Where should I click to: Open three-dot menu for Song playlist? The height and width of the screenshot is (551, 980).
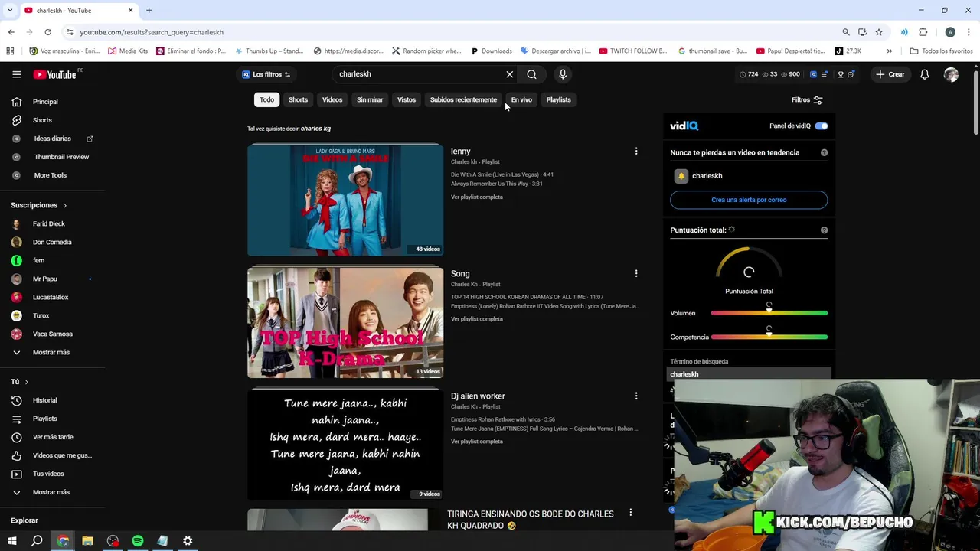[635, 273]
